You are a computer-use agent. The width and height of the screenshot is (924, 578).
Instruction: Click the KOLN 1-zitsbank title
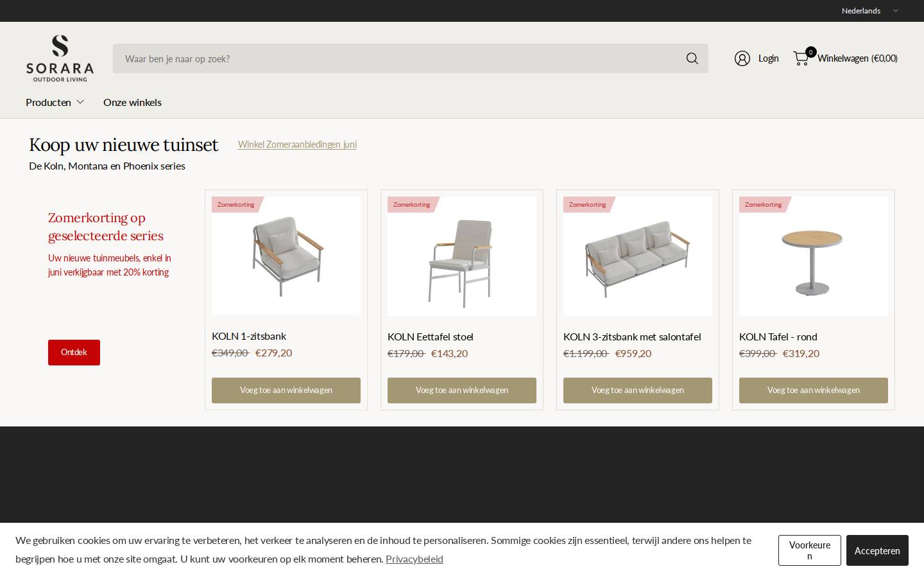click(249, 336)
